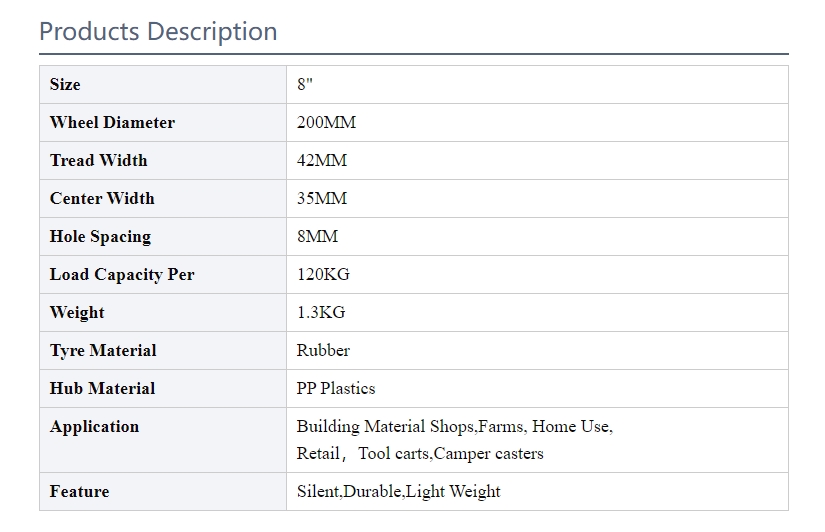The height and width of the screenshot is (532, 825).
Task: Click the Hole Spacing label
Action: click(x=100, y=237)
